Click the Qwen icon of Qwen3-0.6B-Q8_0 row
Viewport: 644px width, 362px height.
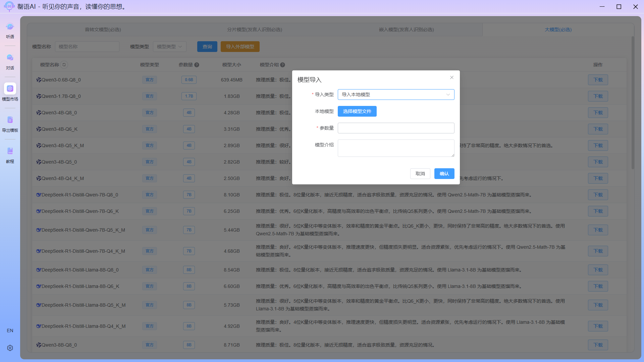39,80
